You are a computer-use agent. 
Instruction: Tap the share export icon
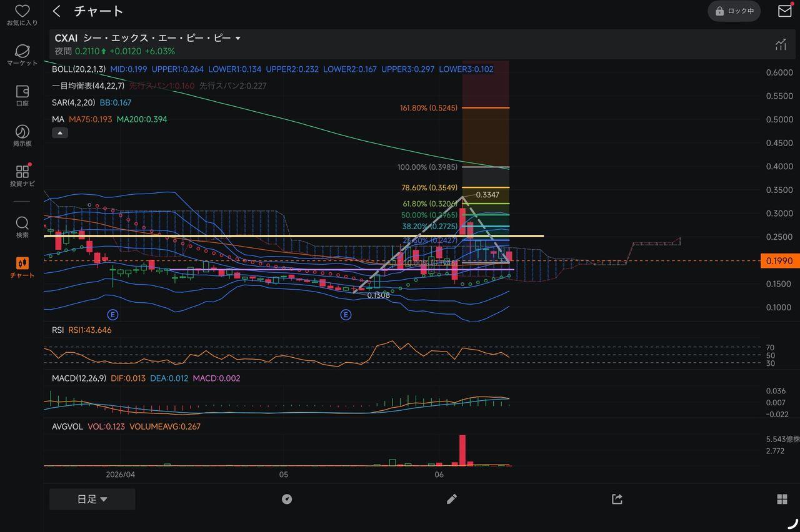click(x=617, y=499)
